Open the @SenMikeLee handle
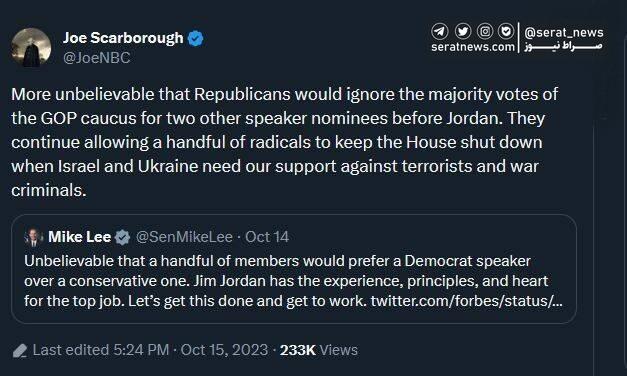 pyautogui.click(x=184, y=237)
